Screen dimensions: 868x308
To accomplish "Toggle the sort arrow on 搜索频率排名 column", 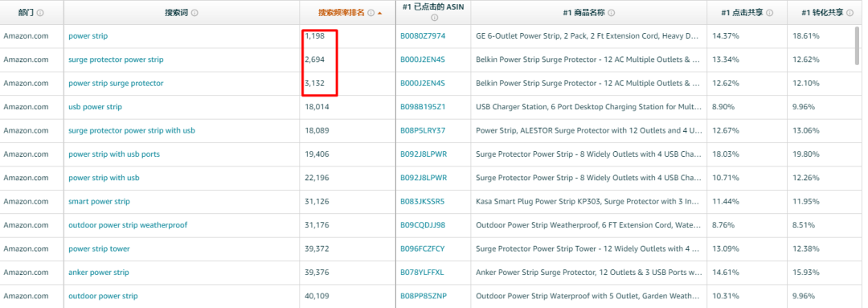I will coord(379,13).
